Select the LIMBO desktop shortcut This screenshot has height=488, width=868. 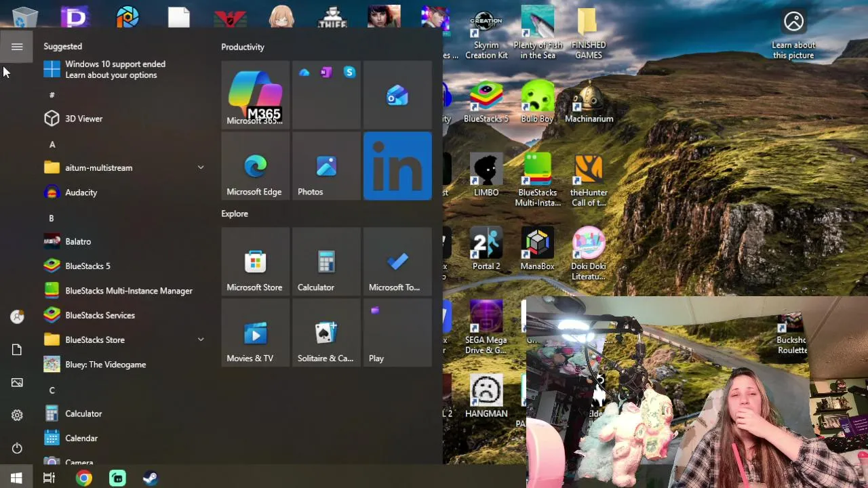click(486, 176)
